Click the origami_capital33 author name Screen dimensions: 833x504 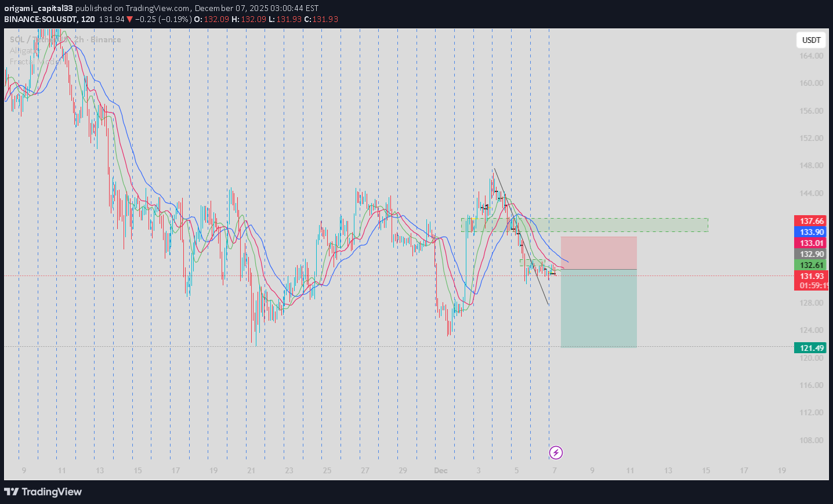point(38,8)
